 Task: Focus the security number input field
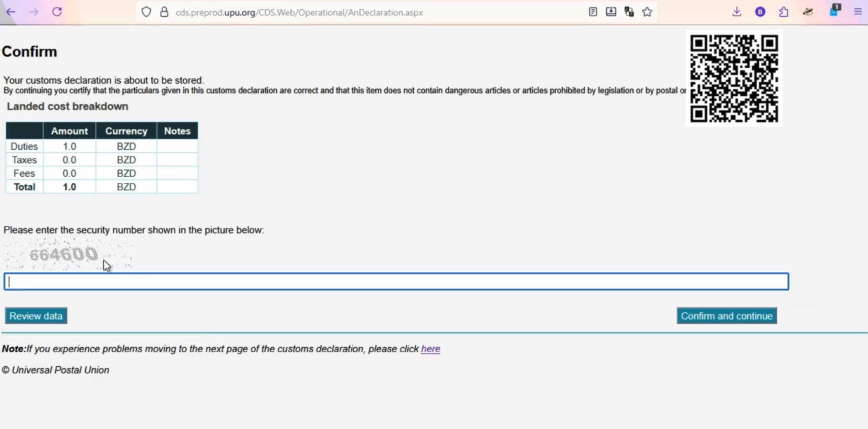tap(396, 281)
